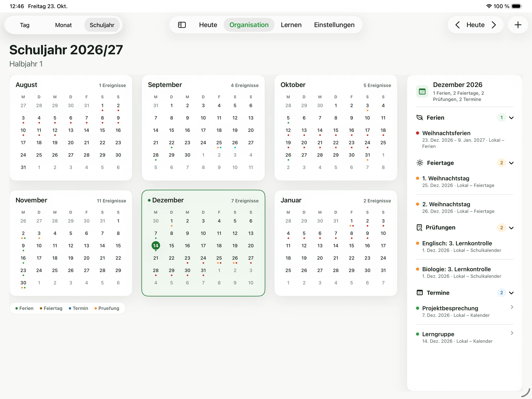Jump to today with Heute between arrows
The height and width of the screenshot is (399, 532).
point(475,25)
